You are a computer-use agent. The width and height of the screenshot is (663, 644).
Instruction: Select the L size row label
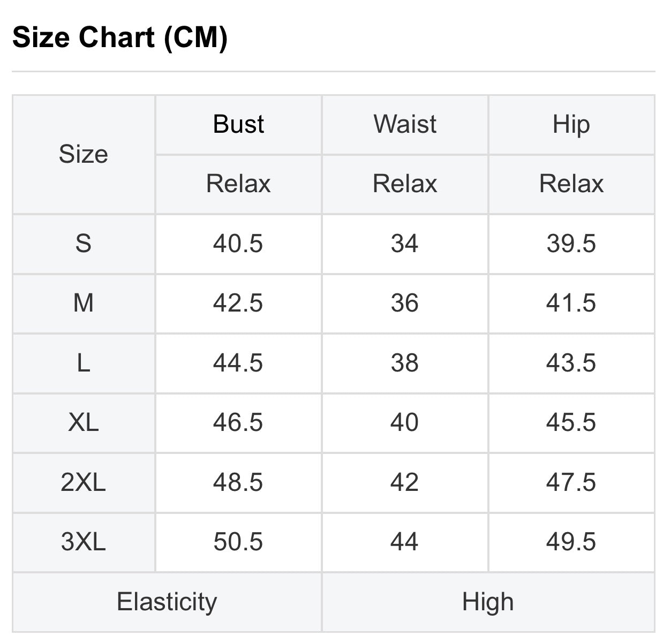pos(84,363)
